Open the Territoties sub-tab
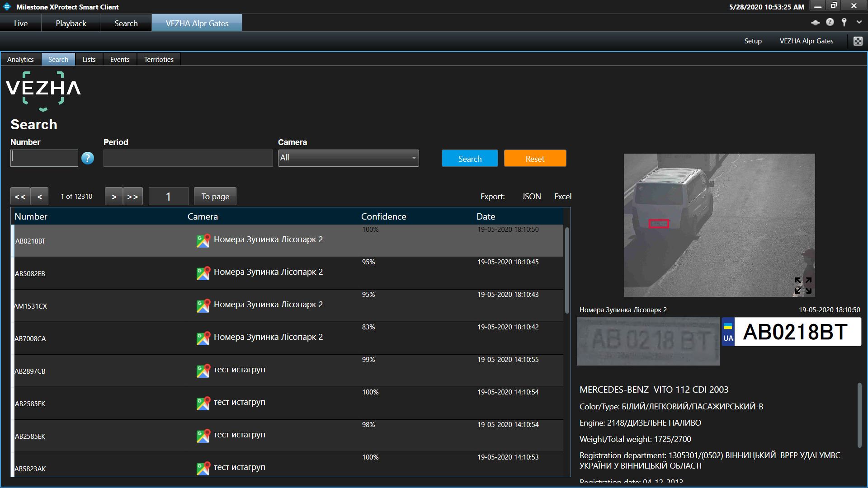868x488 pixels. click(159, 59)
